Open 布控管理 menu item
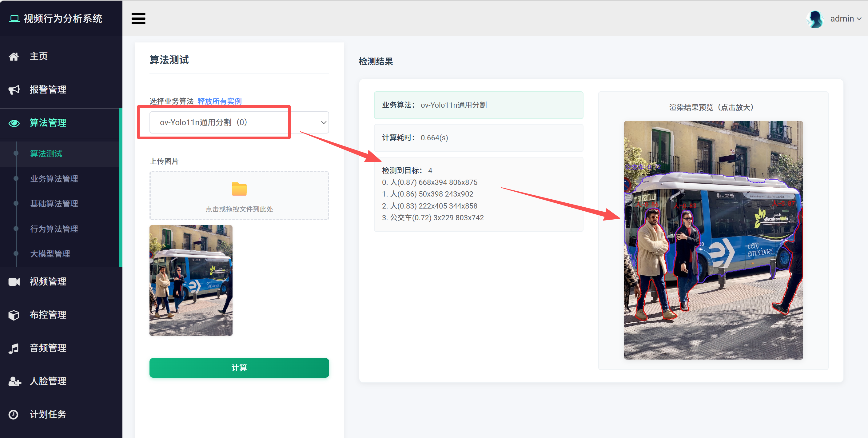 point(61,315)
